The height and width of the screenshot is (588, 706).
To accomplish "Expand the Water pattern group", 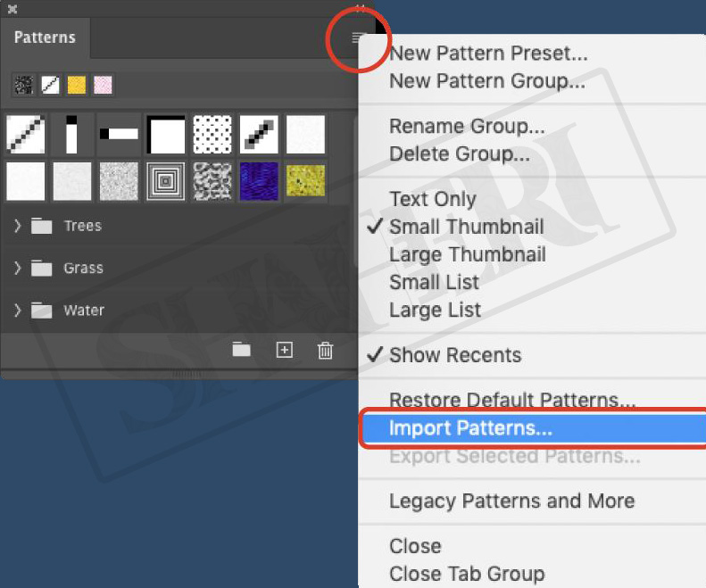I will 17,311.
